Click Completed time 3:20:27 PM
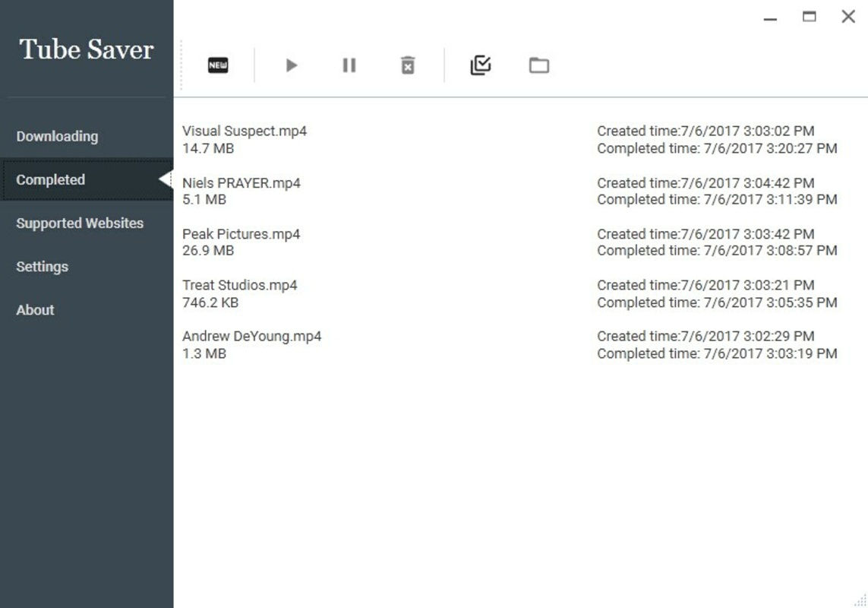The image size is (868, 608). pyautogui.click(x=717, y=148)
